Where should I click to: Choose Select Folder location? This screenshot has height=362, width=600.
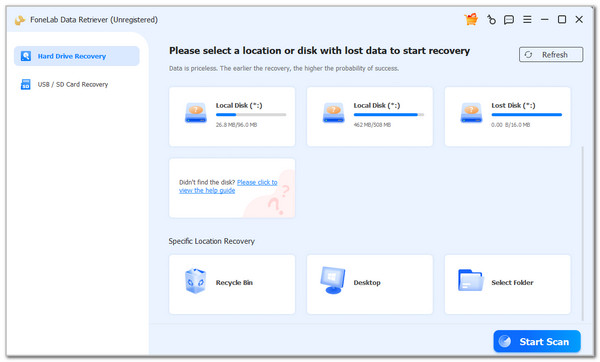tap(507, 284)
